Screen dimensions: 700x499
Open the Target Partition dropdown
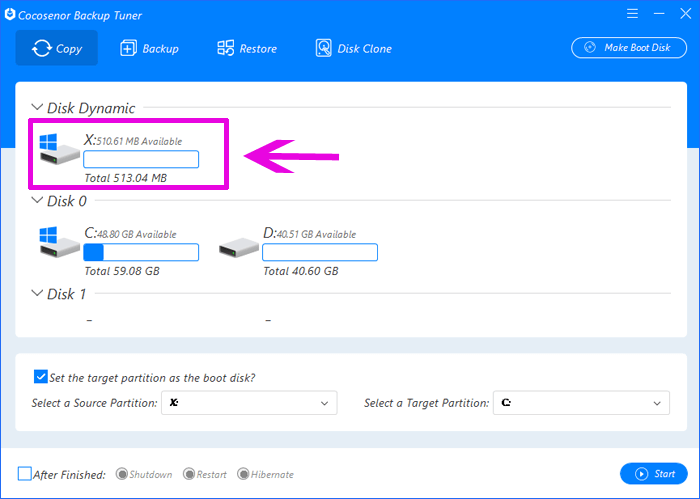click(x=581, y=403)
